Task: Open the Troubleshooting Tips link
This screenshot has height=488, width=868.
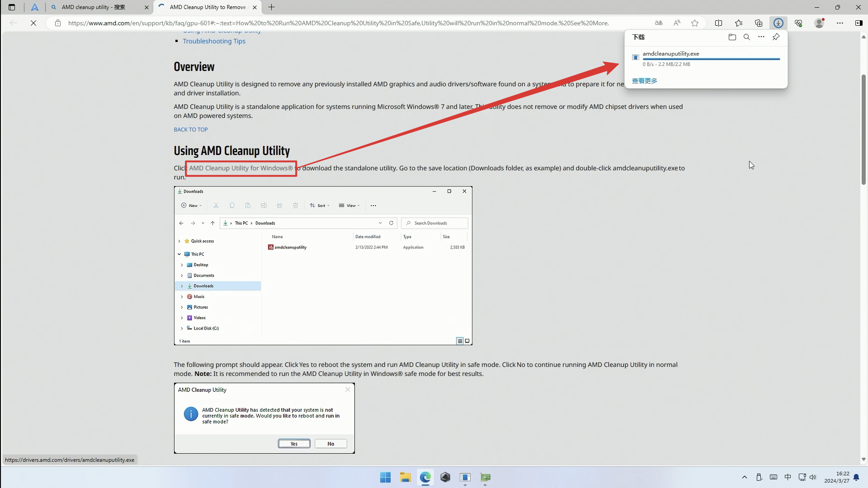Action: tap(214, 41)
